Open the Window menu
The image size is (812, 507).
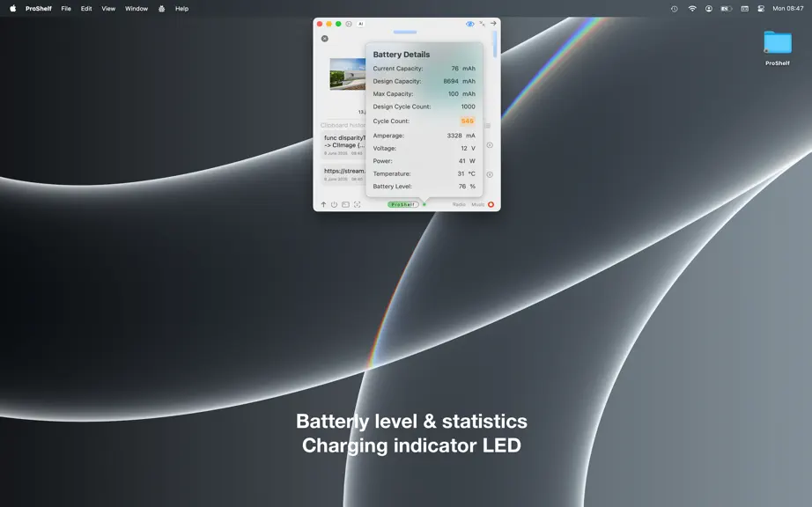tap(137, 8)
